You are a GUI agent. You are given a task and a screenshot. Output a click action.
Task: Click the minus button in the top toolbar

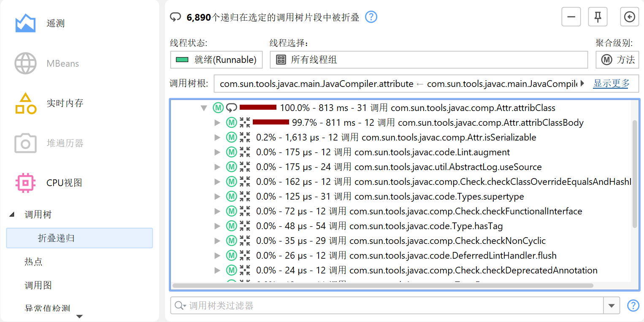tap(571, 17)
